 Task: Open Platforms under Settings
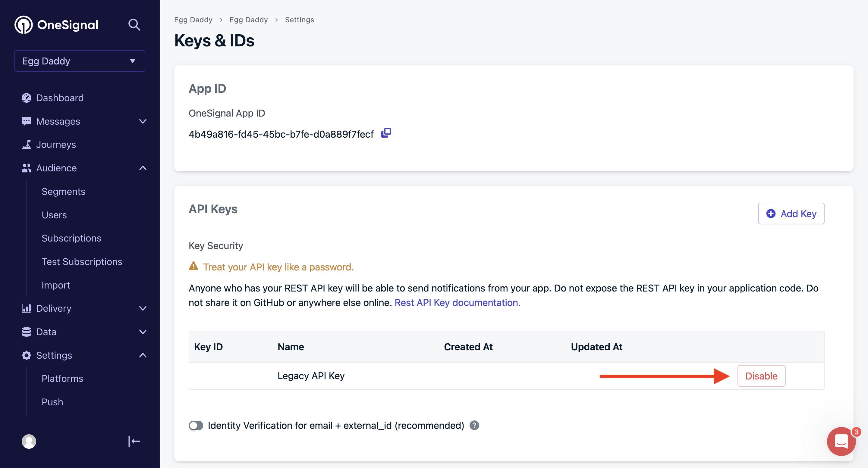62,379
